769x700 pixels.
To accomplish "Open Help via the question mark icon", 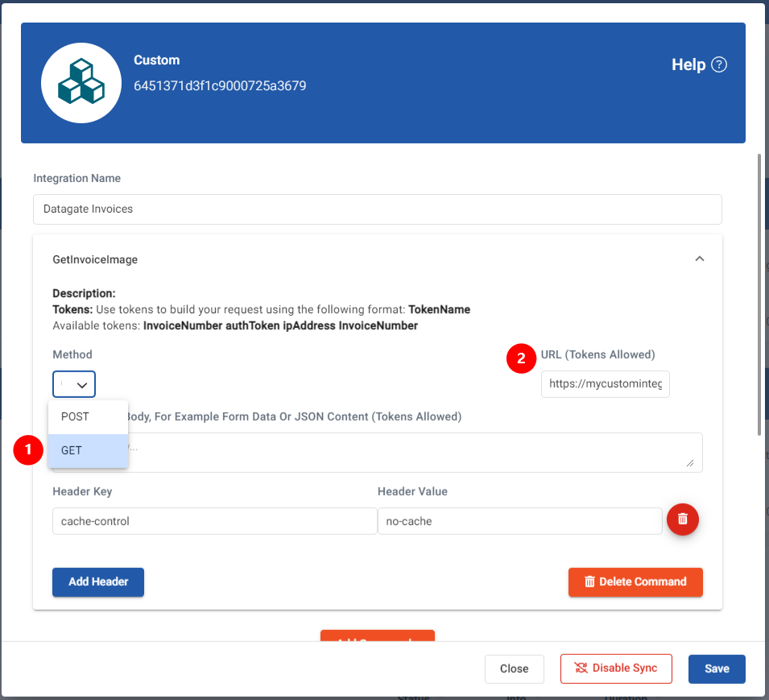I will point(719,64).
